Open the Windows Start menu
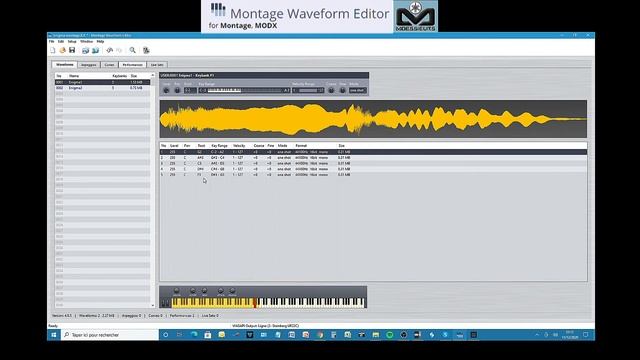Screen dimensions: 640x360 click(x=53, y=335)
